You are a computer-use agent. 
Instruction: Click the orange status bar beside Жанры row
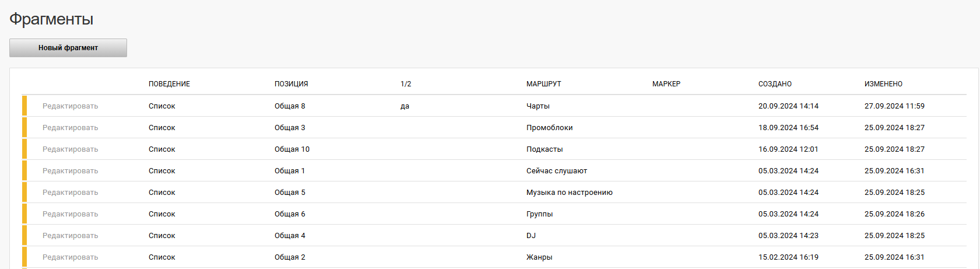pos(24,257)
